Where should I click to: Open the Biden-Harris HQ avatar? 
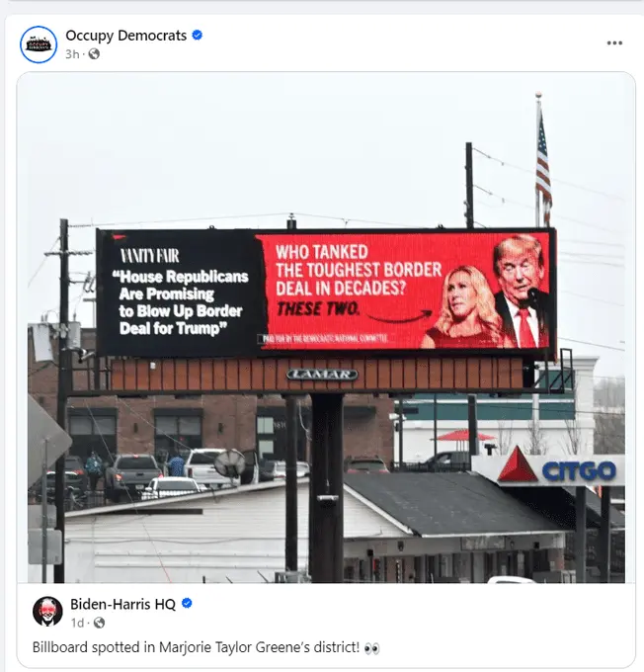[47, 612]
